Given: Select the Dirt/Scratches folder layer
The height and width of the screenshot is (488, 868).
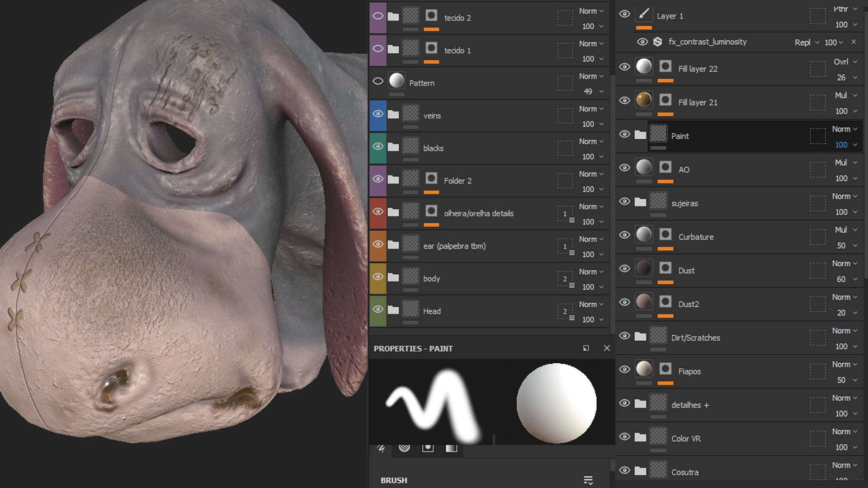Looking at the screenshot, I should tap(695, 338).
